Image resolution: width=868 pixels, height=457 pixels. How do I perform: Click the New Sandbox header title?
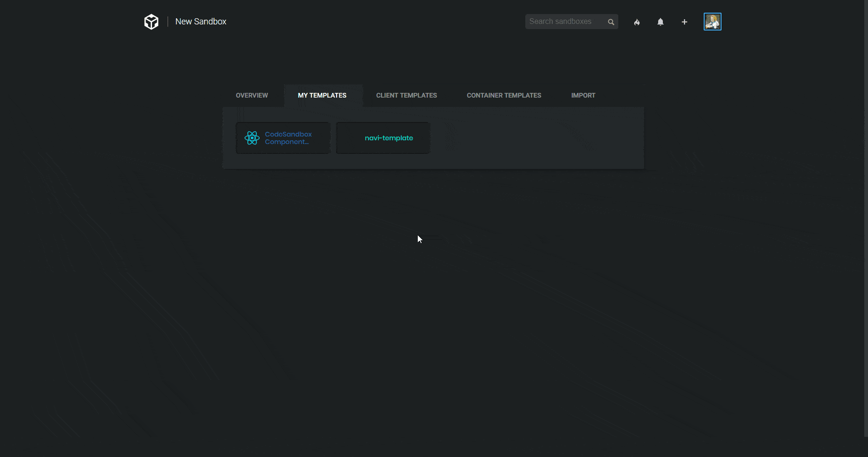pyautogui.click(x=200, y=21)
